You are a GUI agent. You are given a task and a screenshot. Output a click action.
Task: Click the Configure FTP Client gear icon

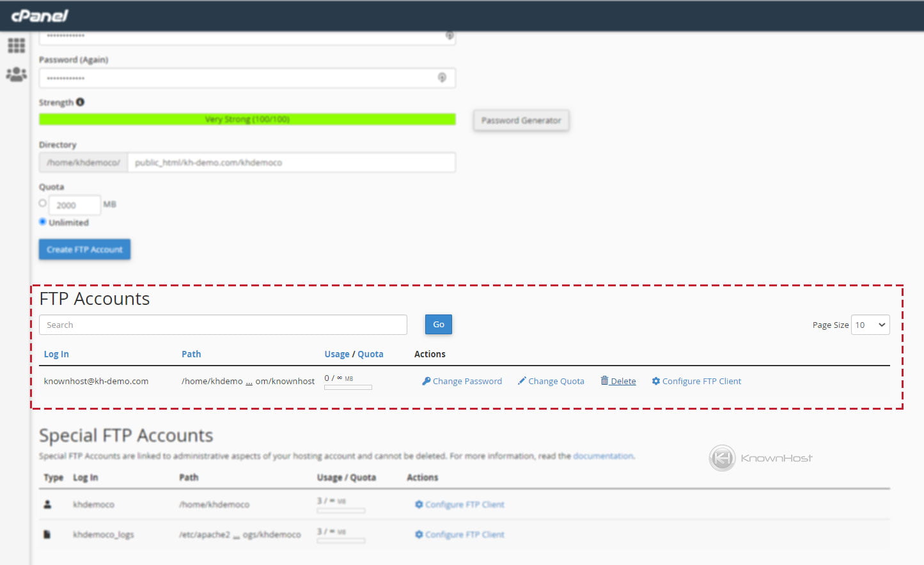coord(655,380)
